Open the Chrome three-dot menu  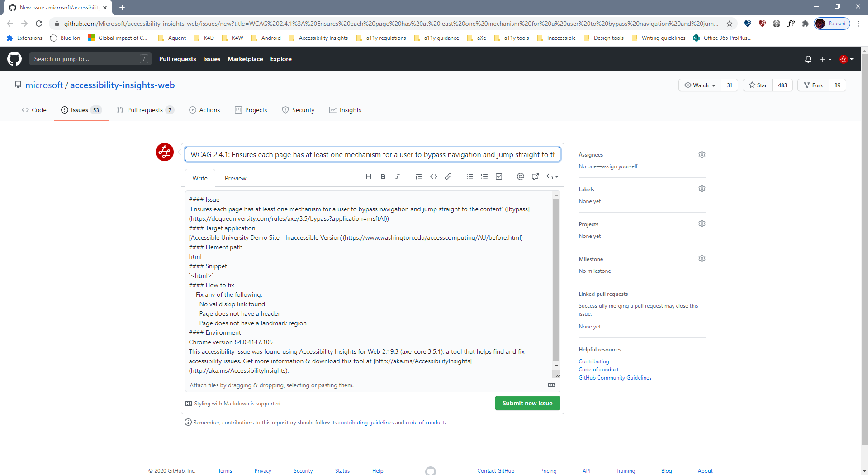[859, 24]
